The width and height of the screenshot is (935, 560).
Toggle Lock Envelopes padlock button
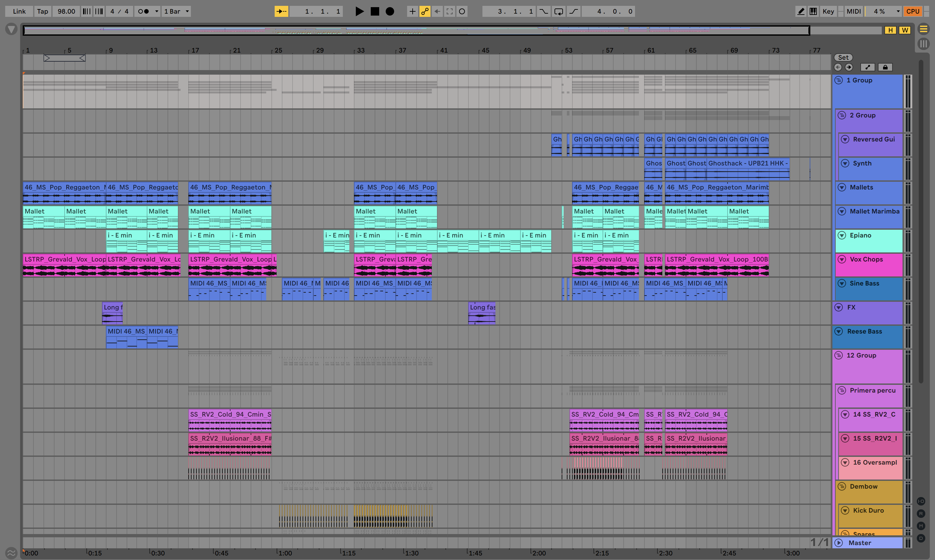(x=885, y=67)
